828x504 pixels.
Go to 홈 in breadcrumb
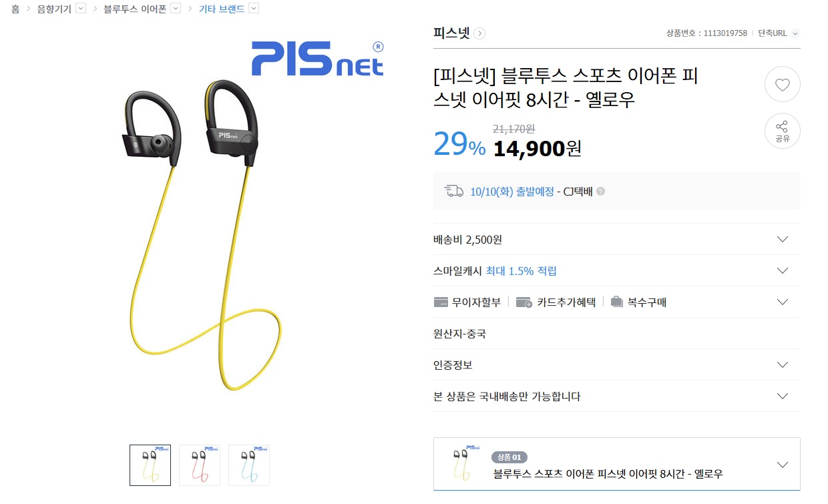click(15, 9)
